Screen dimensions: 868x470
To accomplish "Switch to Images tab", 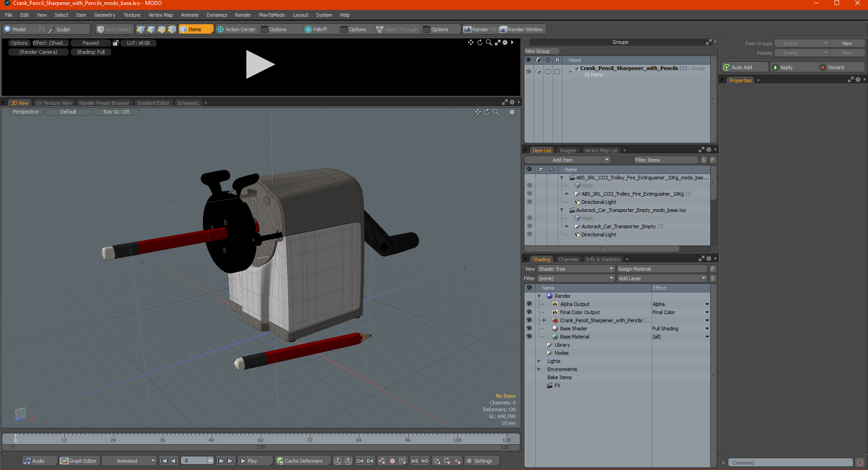I will tap(568, 150).
